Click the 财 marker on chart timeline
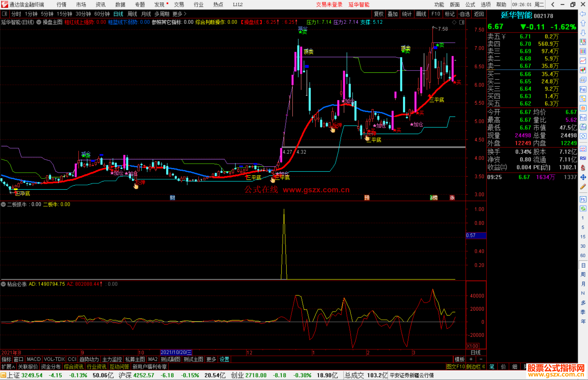 coord(172,197)
